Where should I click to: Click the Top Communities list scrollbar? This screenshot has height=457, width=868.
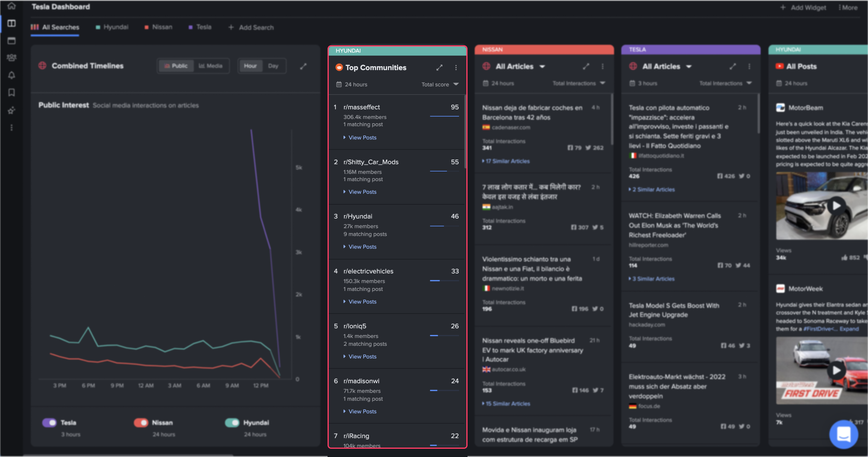click(465, 132)
